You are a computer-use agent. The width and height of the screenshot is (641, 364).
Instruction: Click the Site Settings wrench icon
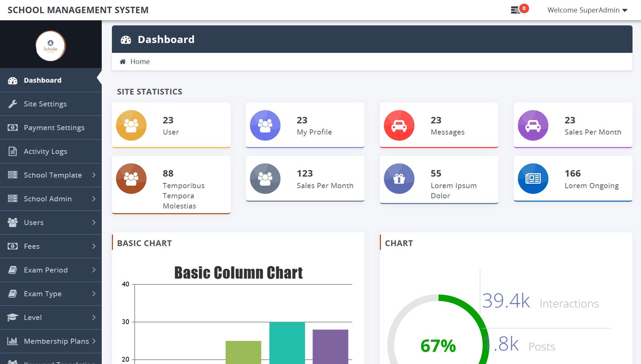tap(13, 104)
